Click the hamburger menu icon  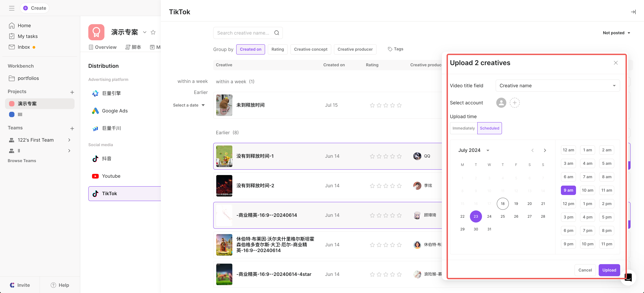click(12, 8)
